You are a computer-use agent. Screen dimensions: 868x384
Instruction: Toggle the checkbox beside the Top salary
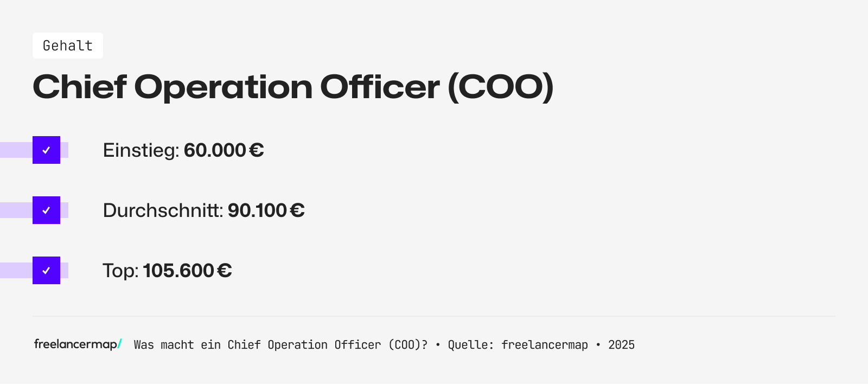46,271
